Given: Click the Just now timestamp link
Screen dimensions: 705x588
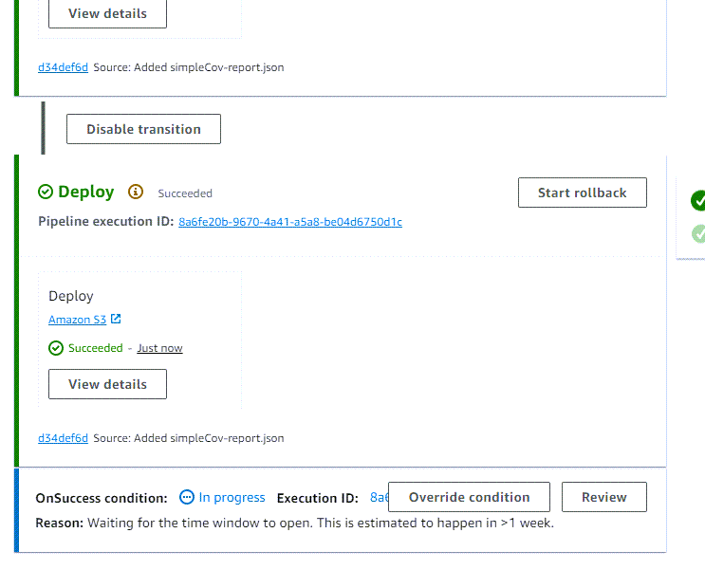Looking at the screenshot, I should pyautogui.click(x=159, y=348).
